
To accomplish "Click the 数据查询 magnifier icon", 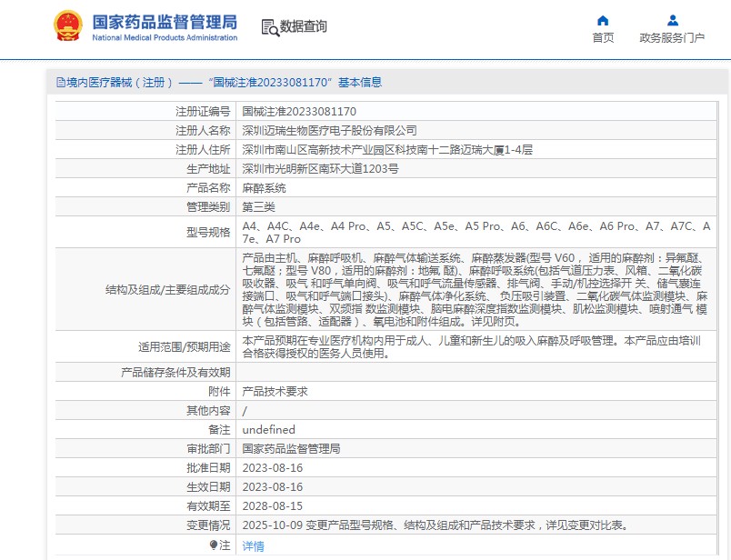I will (270, 27).
